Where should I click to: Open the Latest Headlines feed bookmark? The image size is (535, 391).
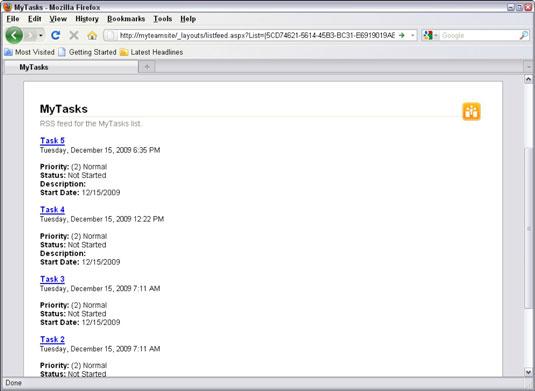(151, 52)
